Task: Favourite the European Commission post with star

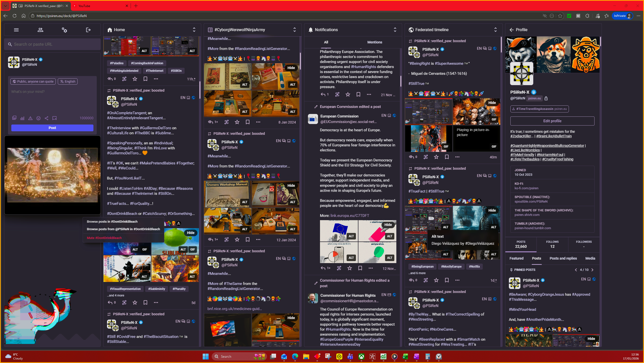Action: [x=349, y=268]
